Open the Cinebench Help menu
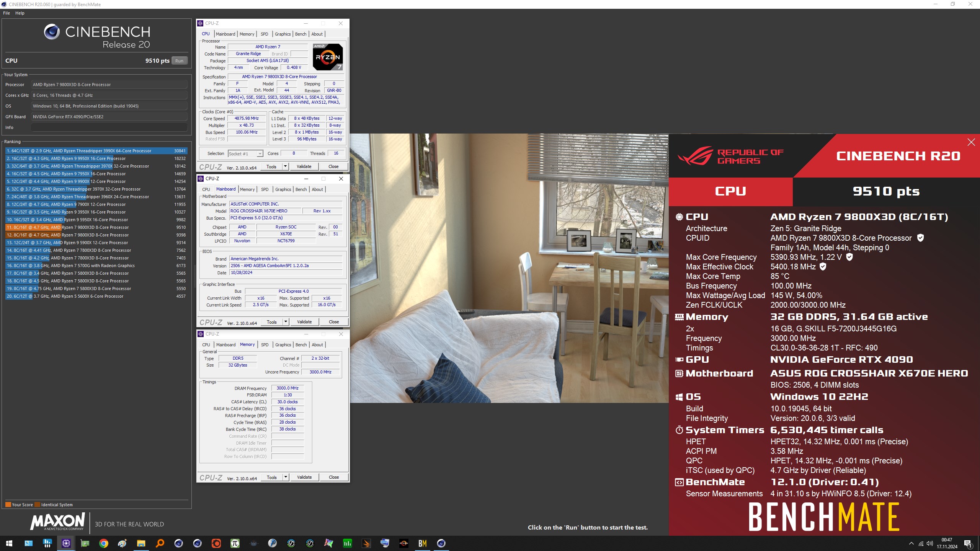 tap(20, 13)
